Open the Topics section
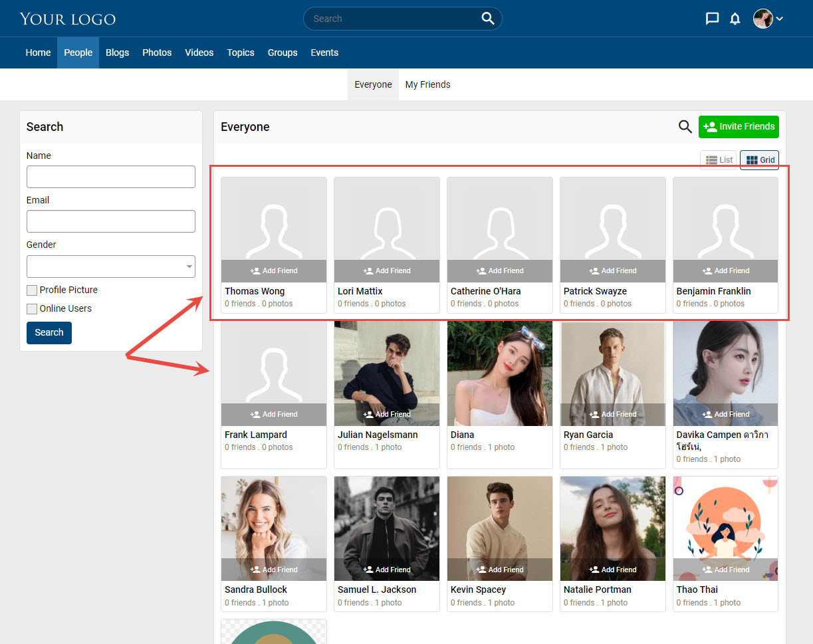 tap(241, 53)
